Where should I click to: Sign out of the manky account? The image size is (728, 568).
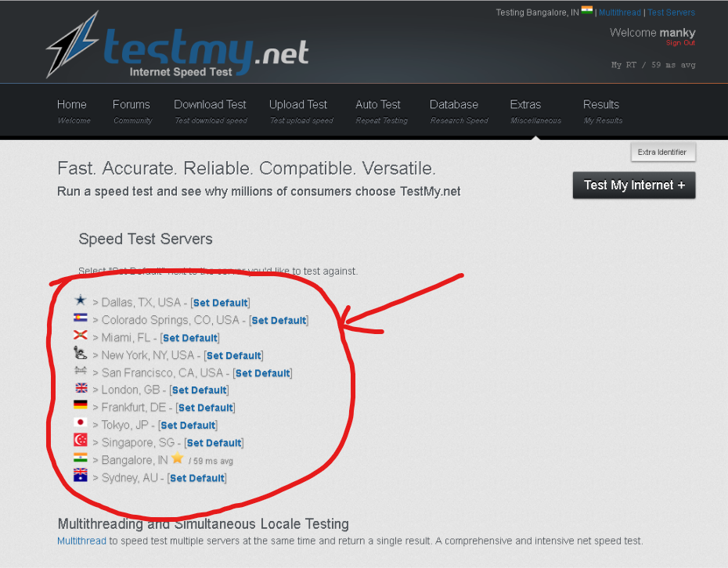(x=680, y=43)
